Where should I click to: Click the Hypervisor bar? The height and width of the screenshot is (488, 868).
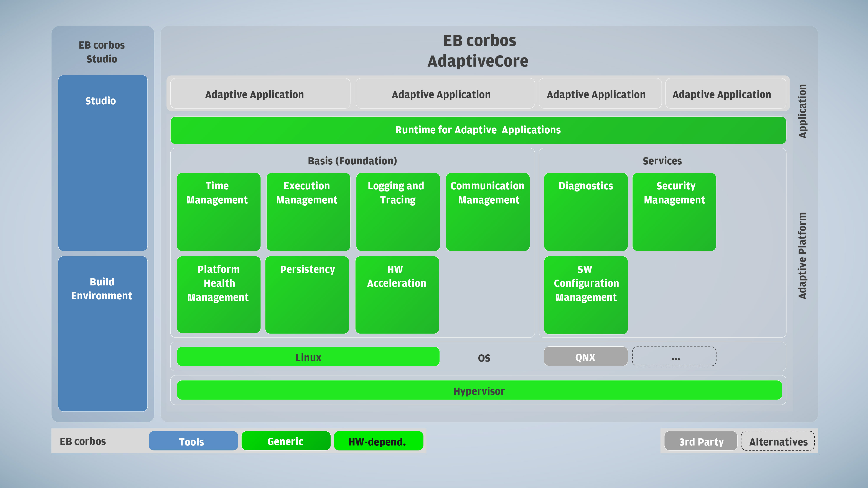[479, 390]
